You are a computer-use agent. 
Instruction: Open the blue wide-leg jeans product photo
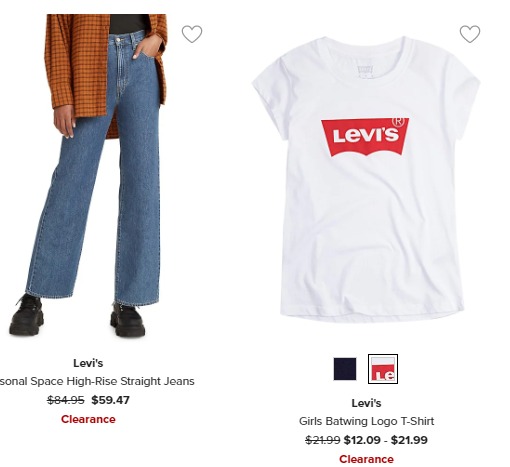[88, 175]
